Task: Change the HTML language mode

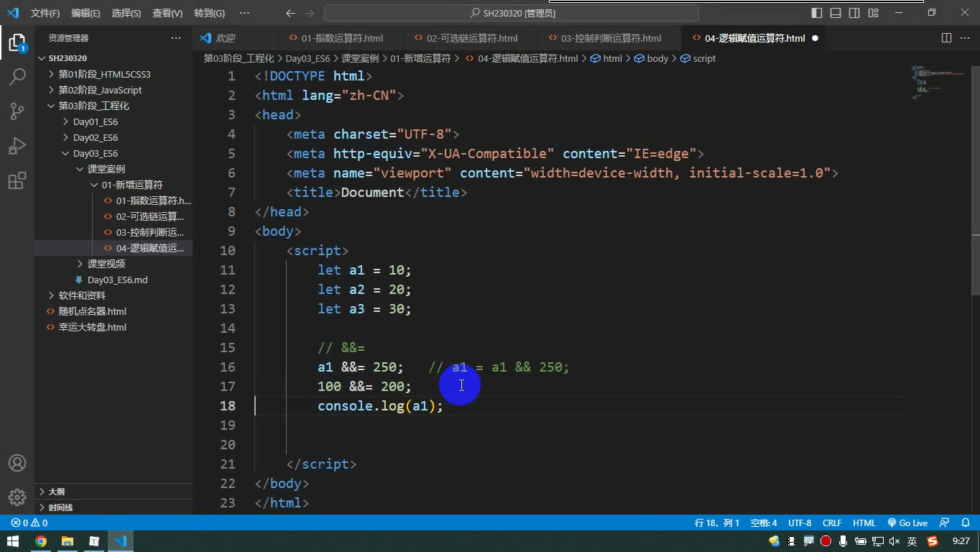Action: [864, 523]
